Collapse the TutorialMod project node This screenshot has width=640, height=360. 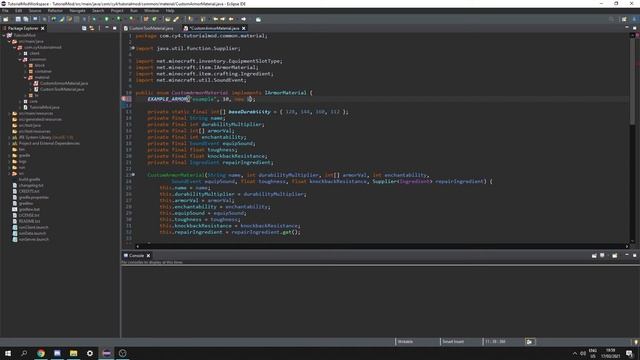4,36
